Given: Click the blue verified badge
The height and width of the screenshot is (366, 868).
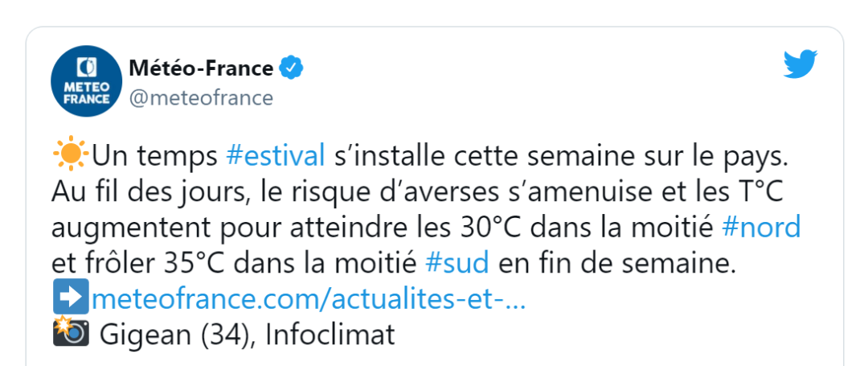Looking at the screenshot, I should 291,69.
